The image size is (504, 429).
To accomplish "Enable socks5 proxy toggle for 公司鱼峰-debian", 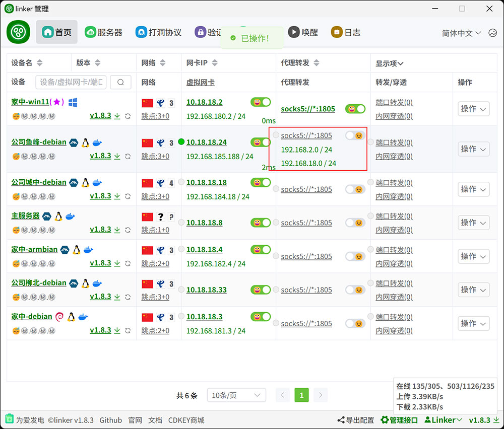I will [355, 135].
